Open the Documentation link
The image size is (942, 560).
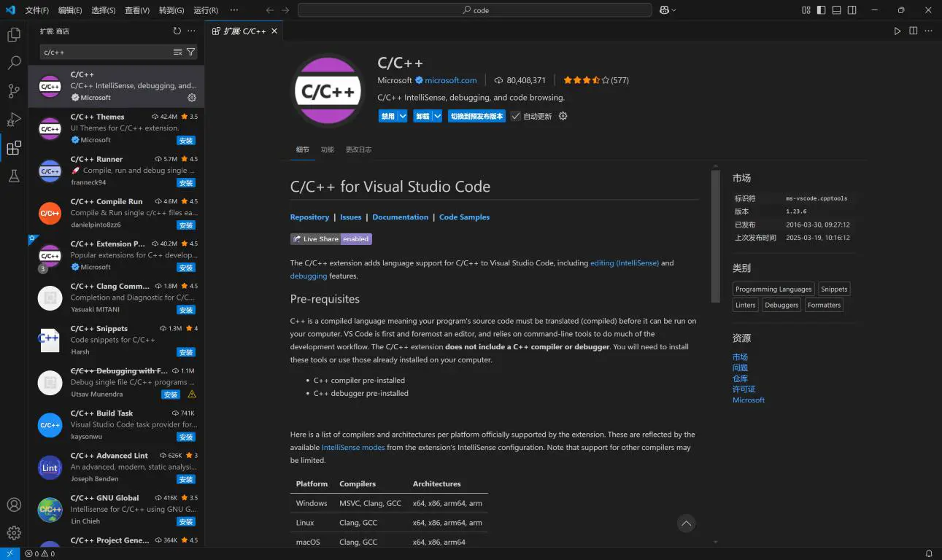point(400,217)
